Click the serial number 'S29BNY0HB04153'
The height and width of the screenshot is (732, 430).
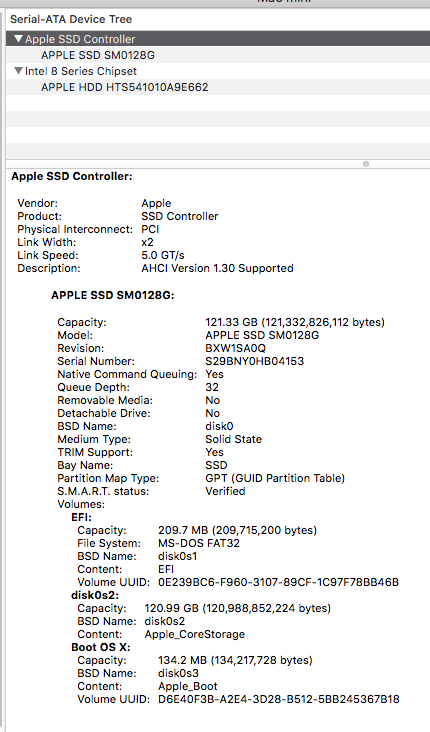coord(254,361)
